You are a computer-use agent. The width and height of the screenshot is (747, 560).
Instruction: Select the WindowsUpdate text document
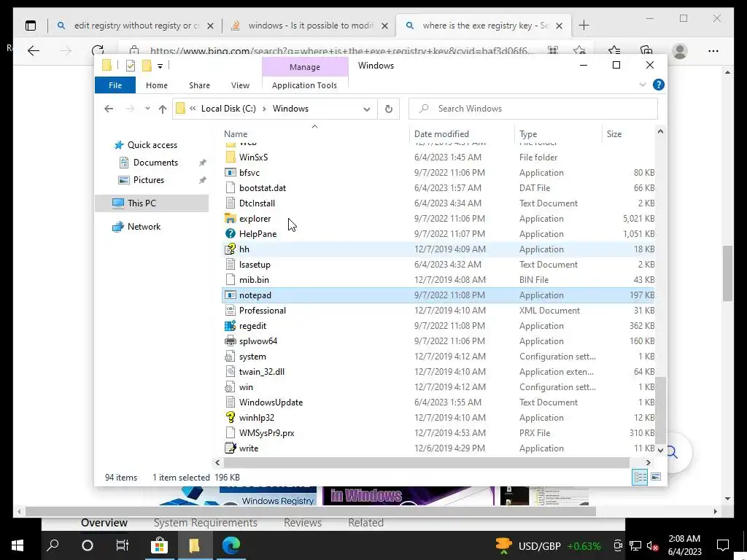pyautogui.click(x=438, y=402)
